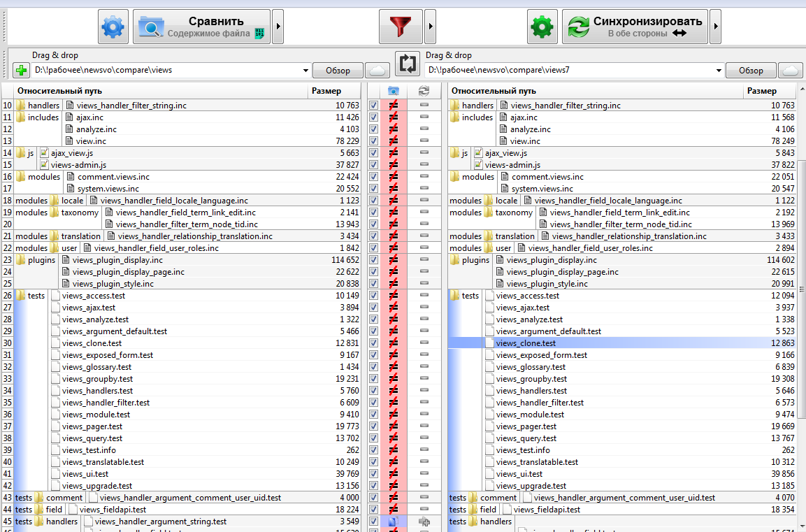Select left views_handler_field_user_roles.inc row

click(187, 247)
